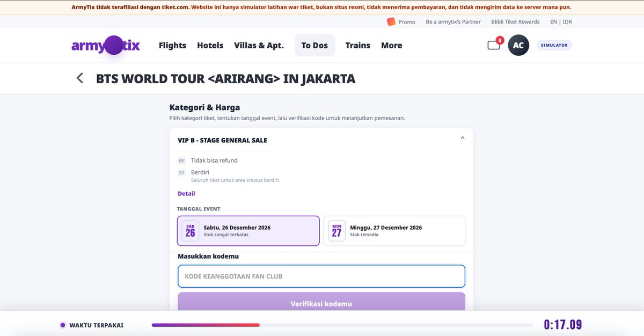This screenshot has width=644, height=336.
Task: Click the elapsed time progress bar
Action: pos(342,325)
